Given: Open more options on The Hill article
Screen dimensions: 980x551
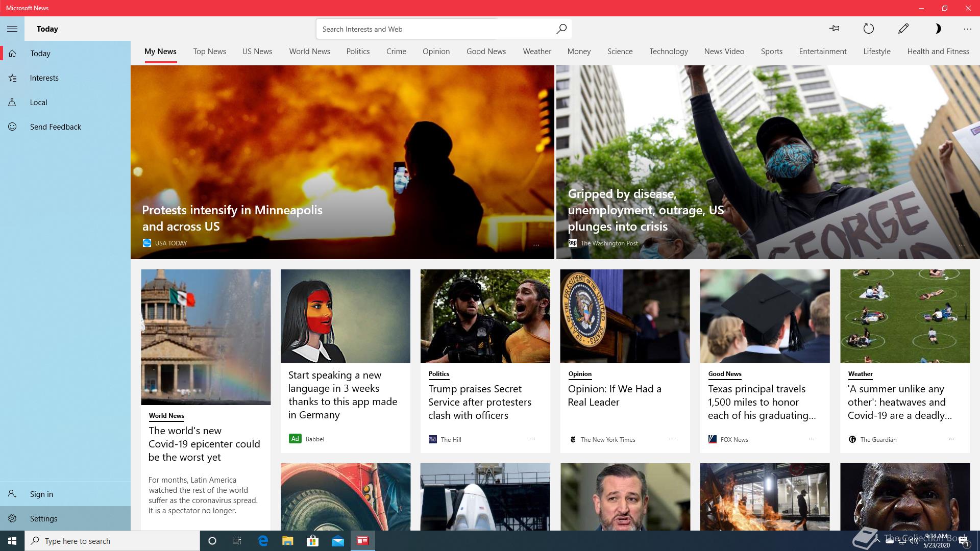Looking at the screenshot, I should pos(532,439).
